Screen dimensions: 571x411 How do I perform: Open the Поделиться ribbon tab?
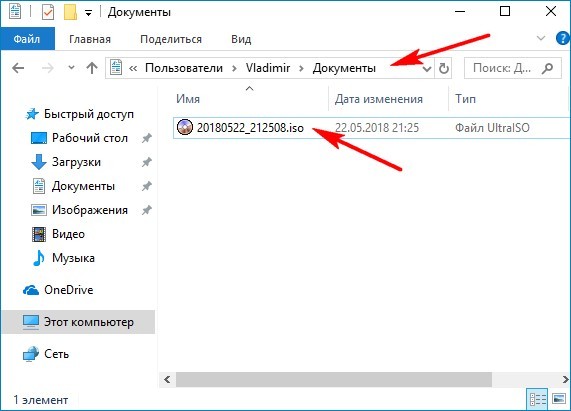171,39
